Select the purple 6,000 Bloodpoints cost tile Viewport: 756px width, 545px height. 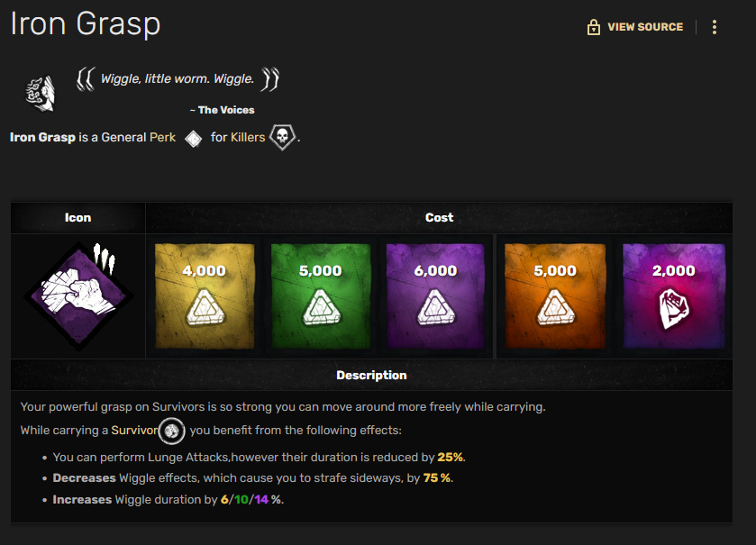(x=436, y=295)
